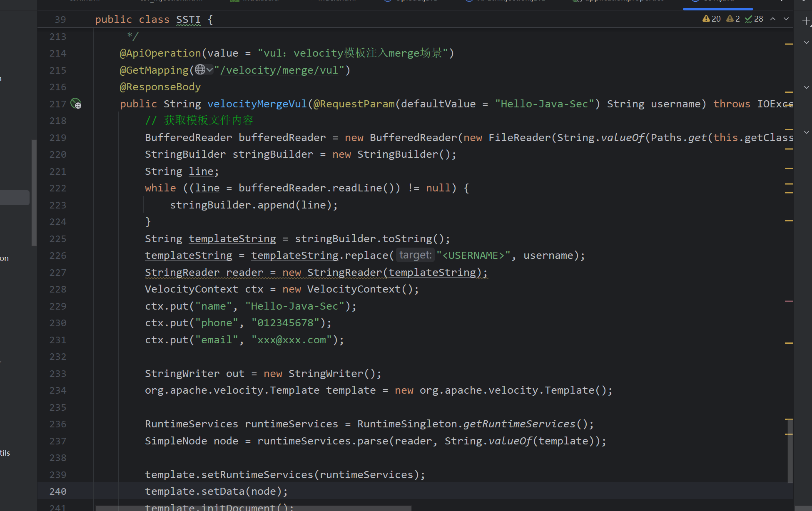812x511 pixels.
Task: Expand the third chevron in the right strip
Action: tap(807, 132)
